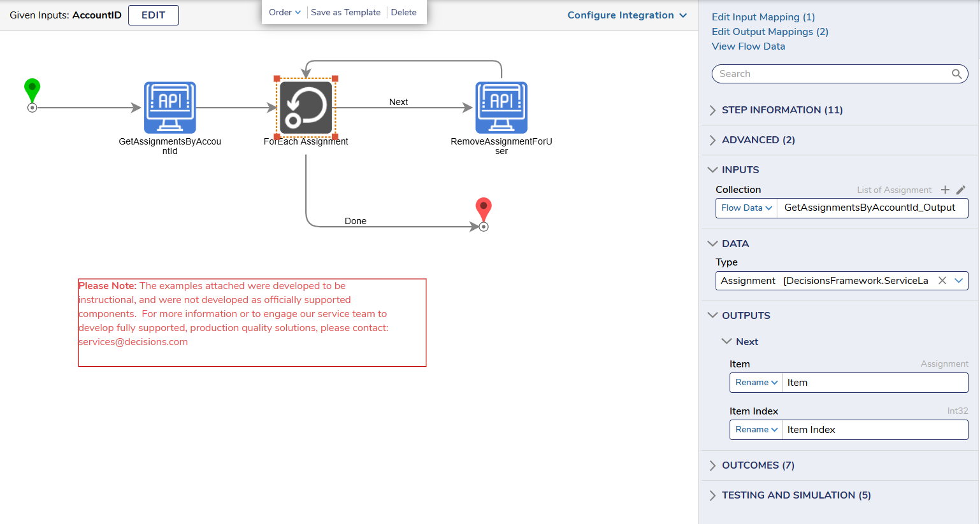Open Edit Input Mapping (1) link
Viewport: 980px width, 524px height.
click(x=763, y=17)
